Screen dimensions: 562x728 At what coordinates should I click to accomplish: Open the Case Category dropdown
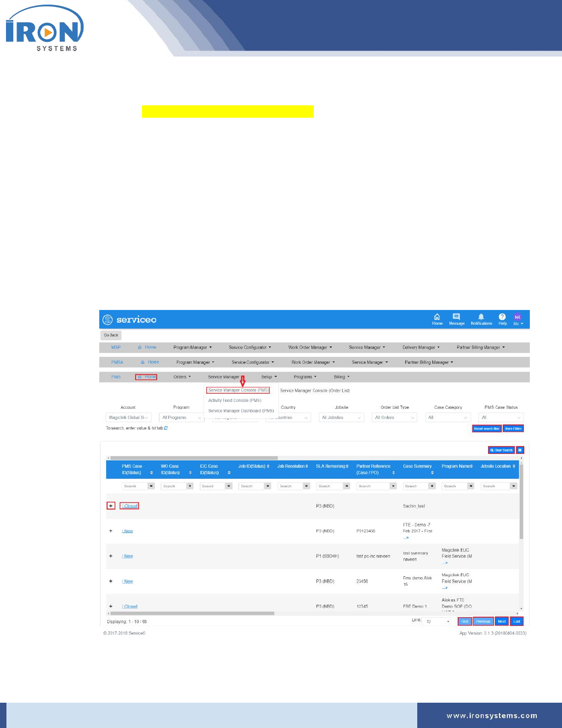click(x=448, y=418)
